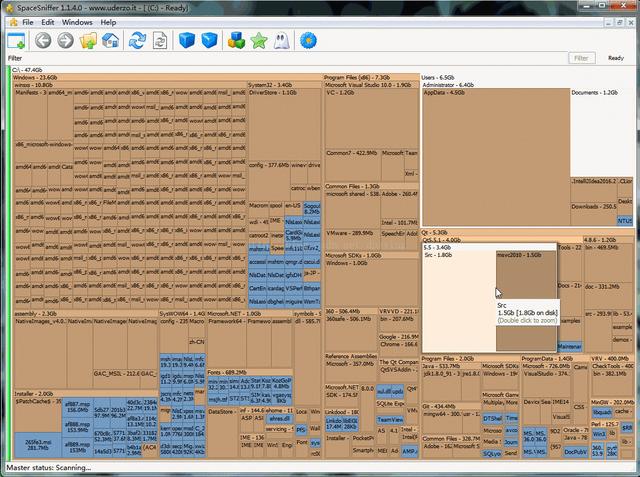This screenshot has height=477, width=640.
Task: Return to the home root view
Action: 110,41
